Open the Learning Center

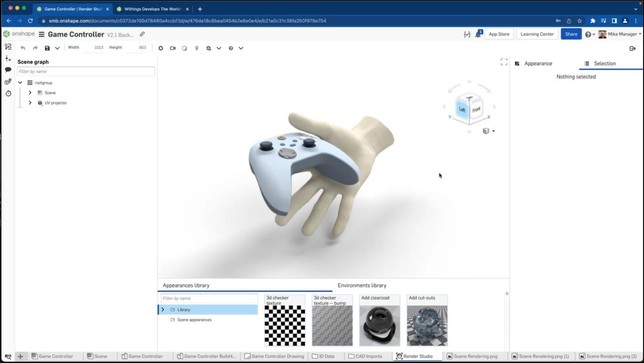click(x=537, y=34)
